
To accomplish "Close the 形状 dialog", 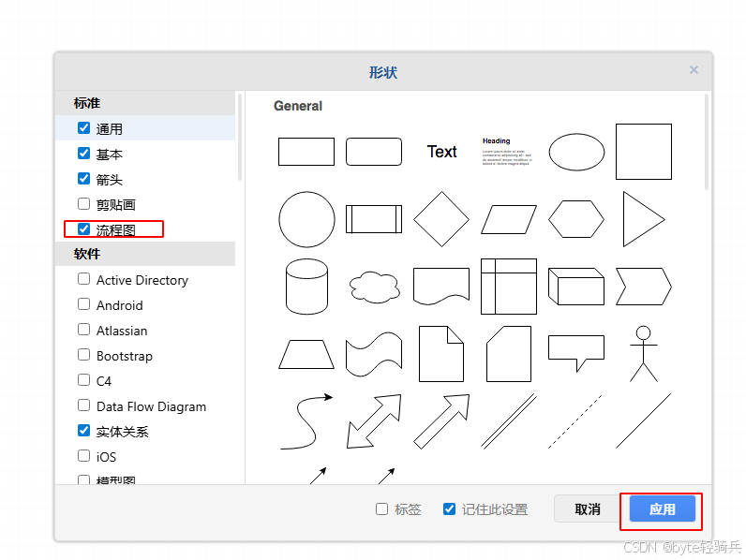I will [x=694, y=70].
